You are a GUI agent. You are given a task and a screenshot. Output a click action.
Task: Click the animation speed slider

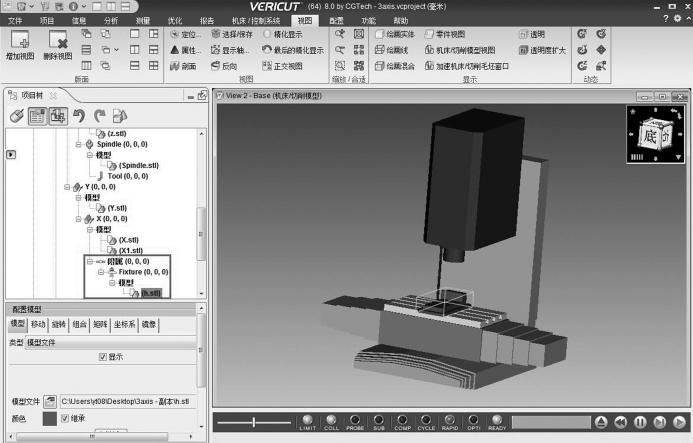pos(254,422)
